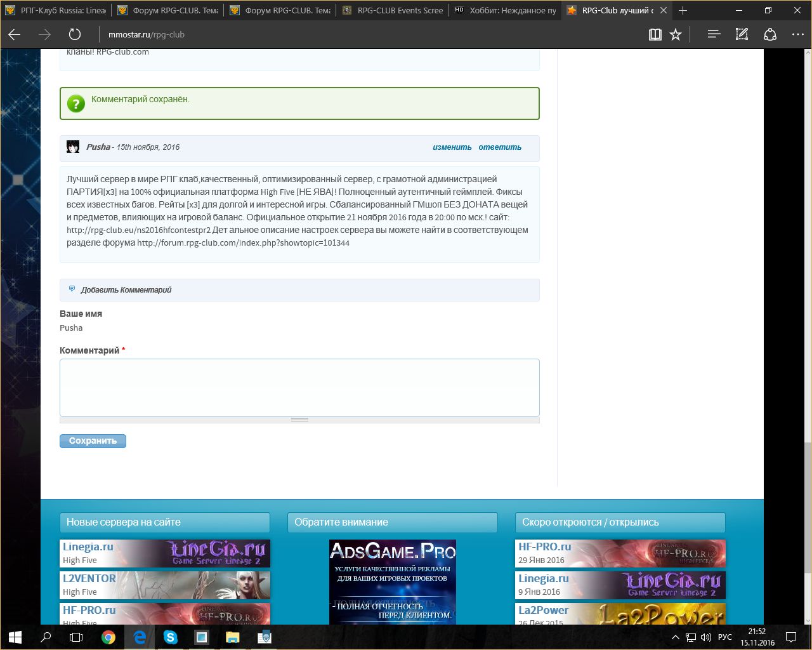Open Linegia.ru under Новые сервера на сайте
Image resolution: width=812 pixels, height=650 pixels.
pyautogui.click(x=165, y=553)
